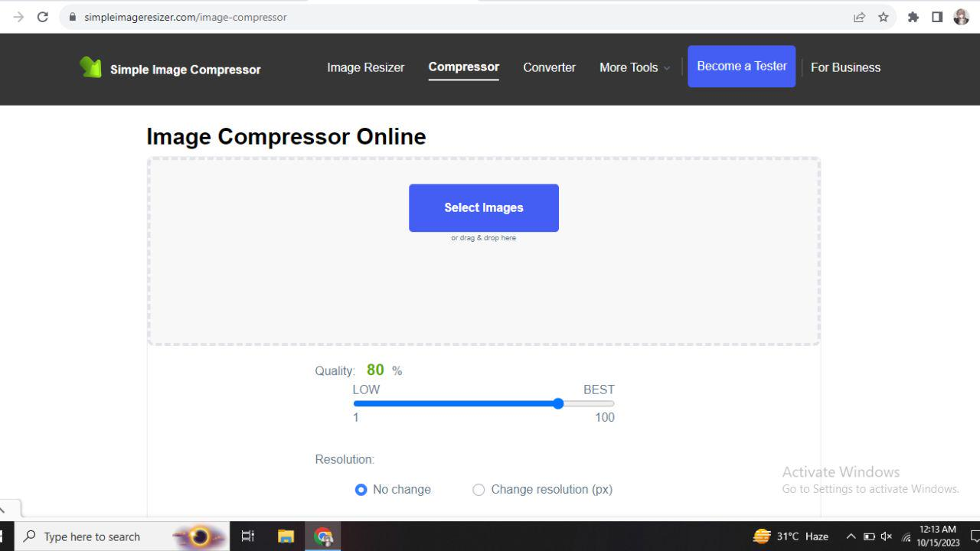
Task: Click the page reload icon
Action: pyautogui.click(x=42, y=16)
